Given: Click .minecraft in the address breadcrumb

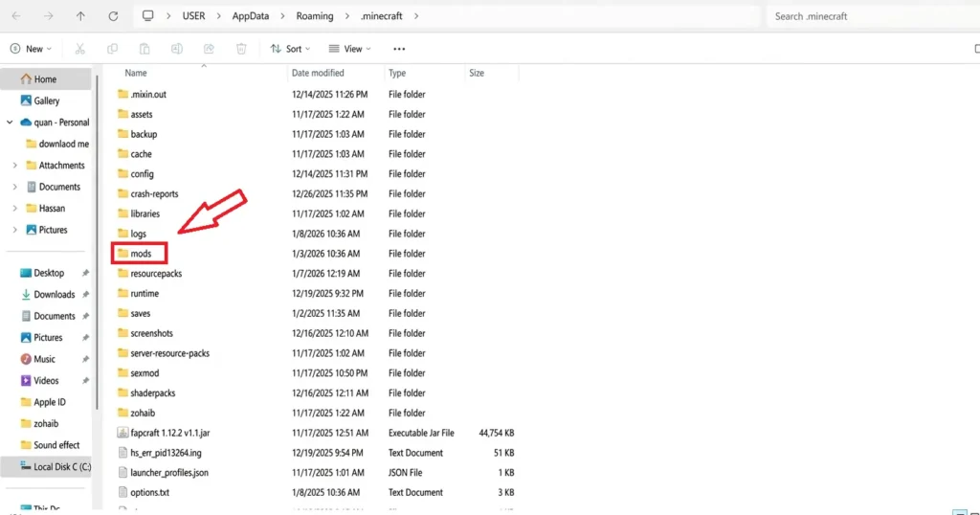Looking at the screenshot, I should [x=381, y=16].
